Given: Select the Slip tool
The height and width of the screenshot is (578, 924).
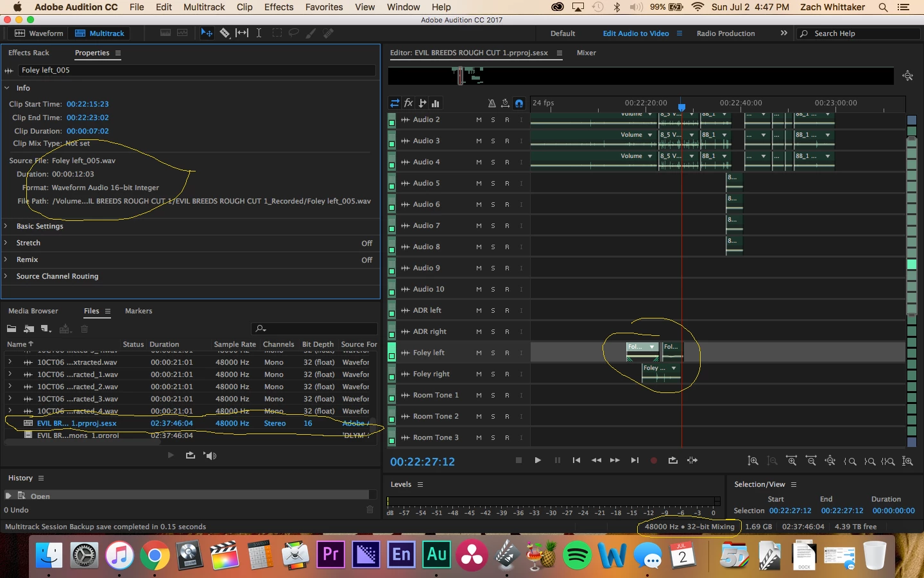Looking at the screenshot, I should (242, 33).
